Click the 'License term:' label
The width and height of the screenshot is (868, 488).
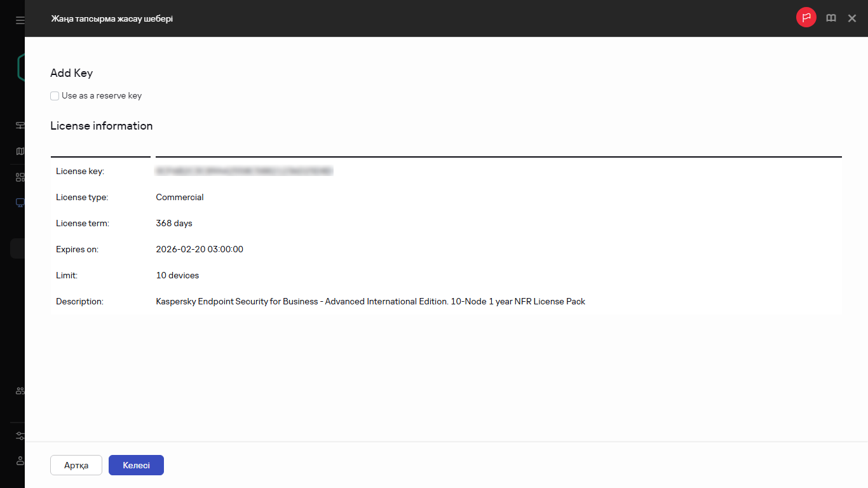[83, 223]
